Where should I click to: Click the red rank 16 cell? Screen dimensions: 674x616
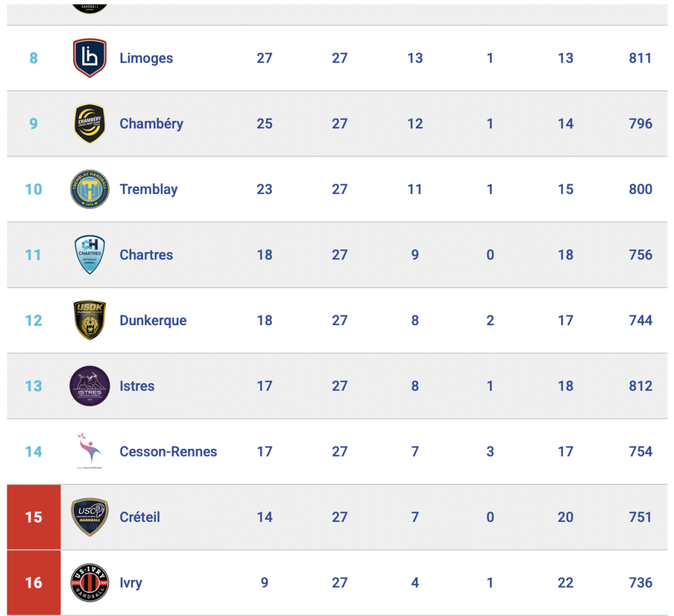pyautogui.click(x=34, y=583)
